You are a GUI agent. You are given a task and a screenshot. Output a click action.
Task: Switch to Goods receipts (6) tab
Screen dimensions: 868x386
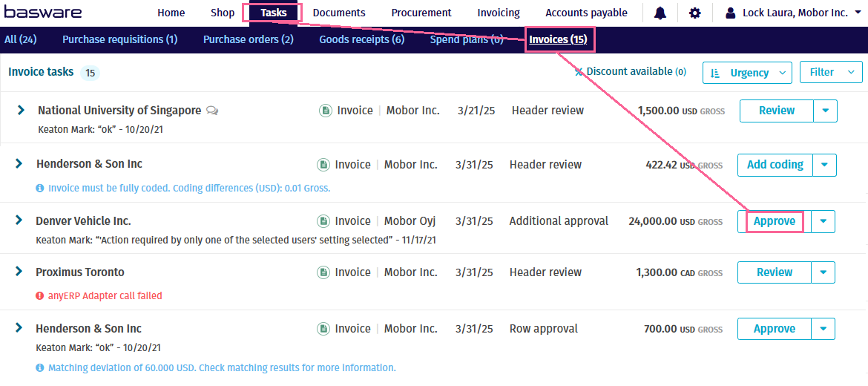[x=362, y=39]
